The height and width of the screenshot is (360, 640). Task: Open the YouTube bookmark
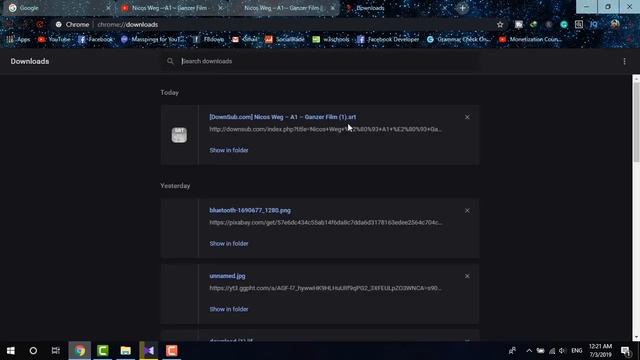(x=54, y=40)
